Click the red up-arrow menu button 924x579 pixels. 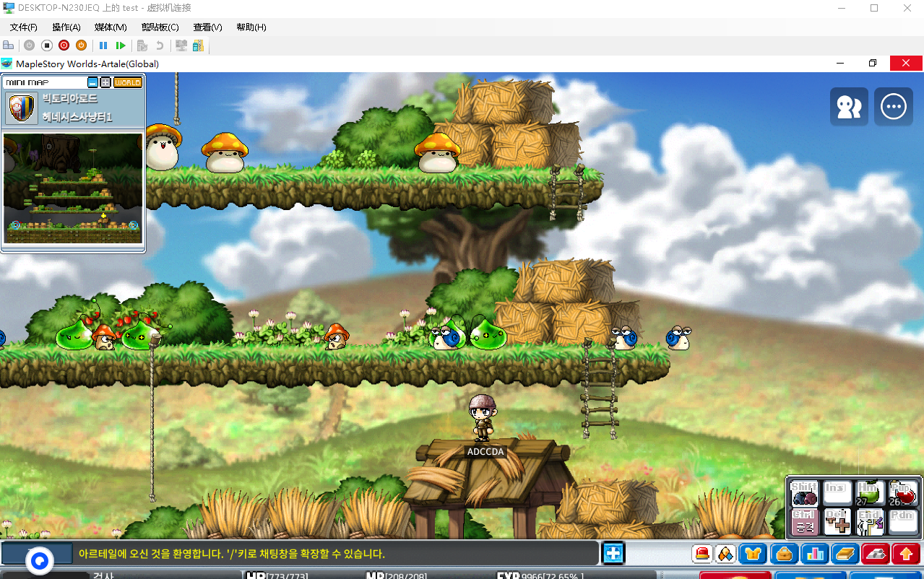[x=905, y=554]
